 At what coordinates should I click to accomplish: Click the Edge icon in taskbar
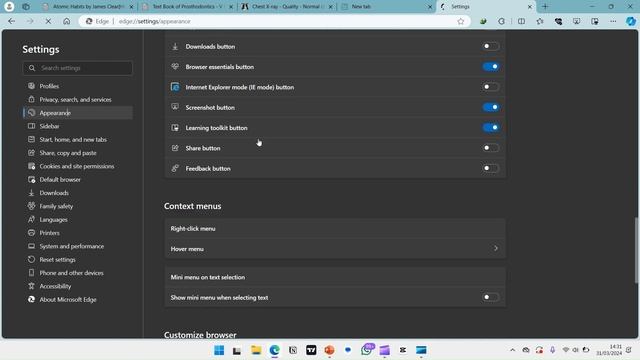(x=274, y=350)
